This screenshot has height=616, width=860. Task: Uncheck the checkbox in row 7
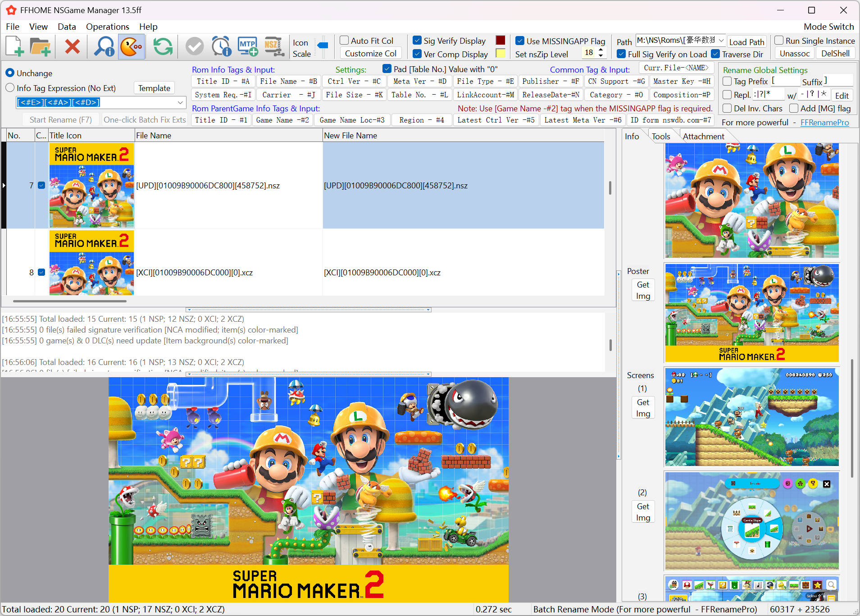pyautogui.click(x=41, y=185)
